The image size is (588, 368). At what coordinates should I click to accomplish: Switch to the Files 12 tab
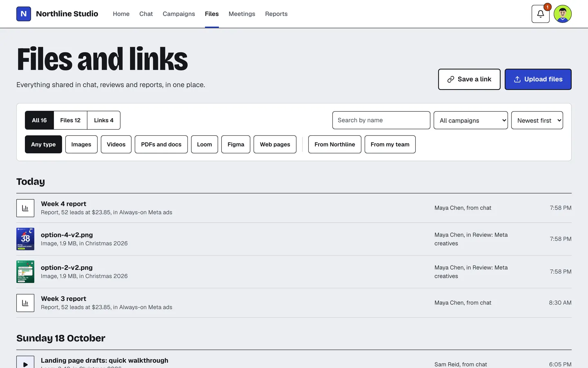(x=70, y=120)
